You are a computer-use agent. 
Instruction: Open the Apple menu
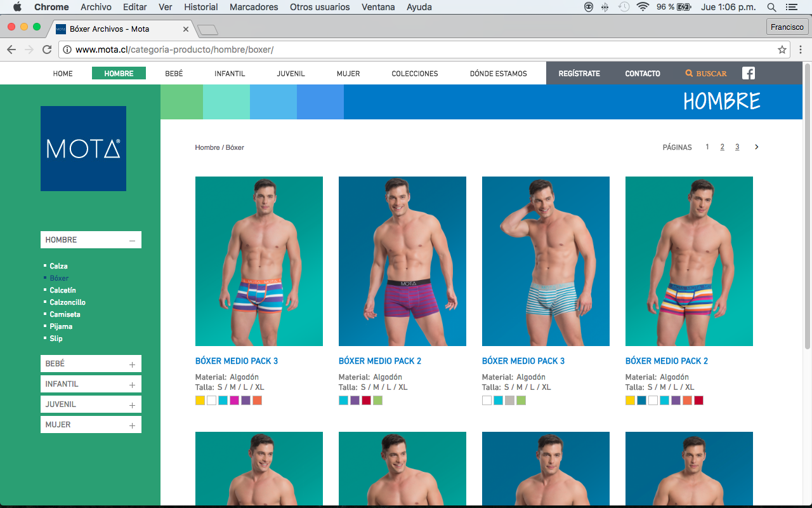coord(17,7)
